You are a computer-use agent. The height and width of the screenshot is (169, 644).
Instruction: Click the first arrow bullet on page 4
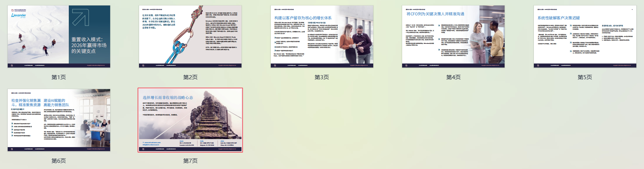(440, 26)
